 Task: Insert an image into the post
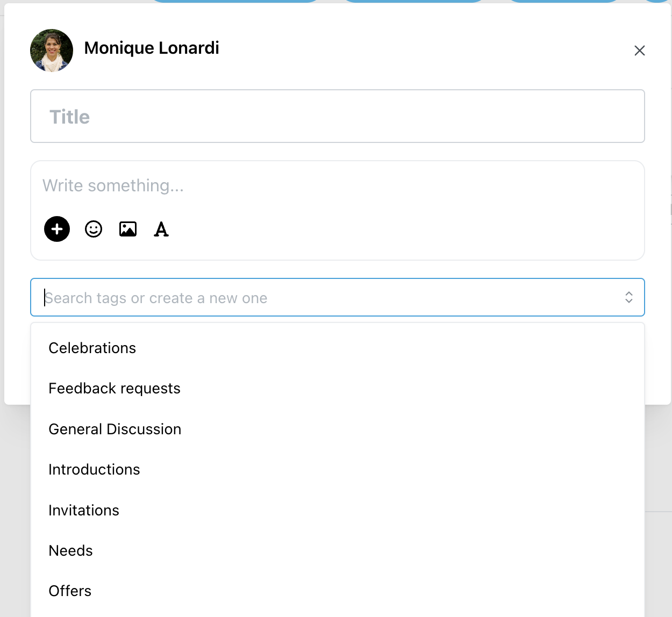click(x=128, y=229)
